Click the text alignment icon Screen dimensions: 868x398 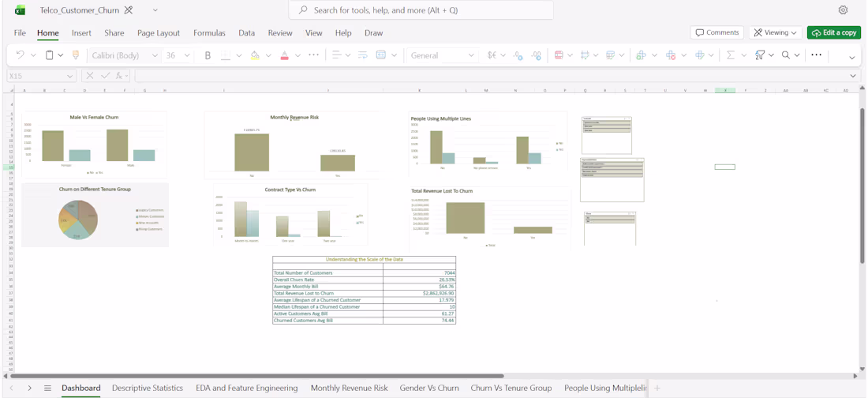336,55
